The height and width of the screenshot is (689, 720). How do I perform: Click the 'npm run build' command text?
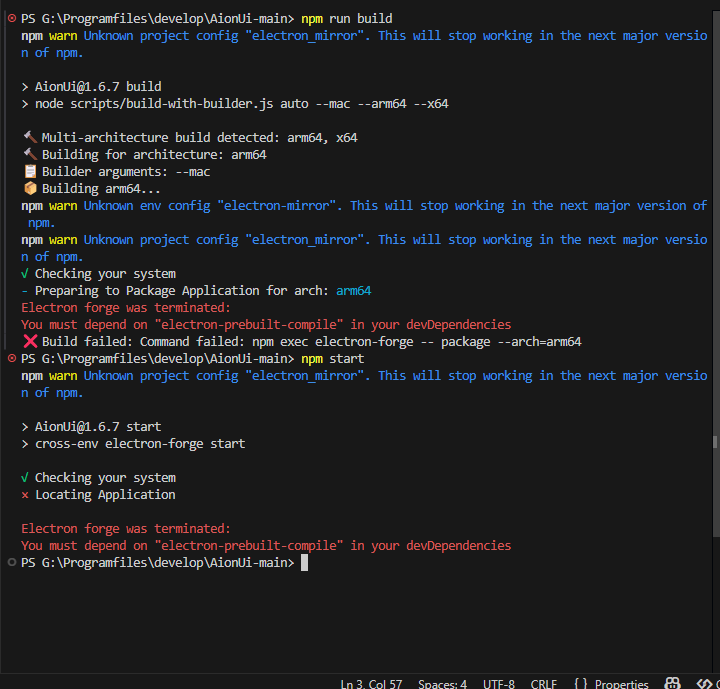click(347, 19)
